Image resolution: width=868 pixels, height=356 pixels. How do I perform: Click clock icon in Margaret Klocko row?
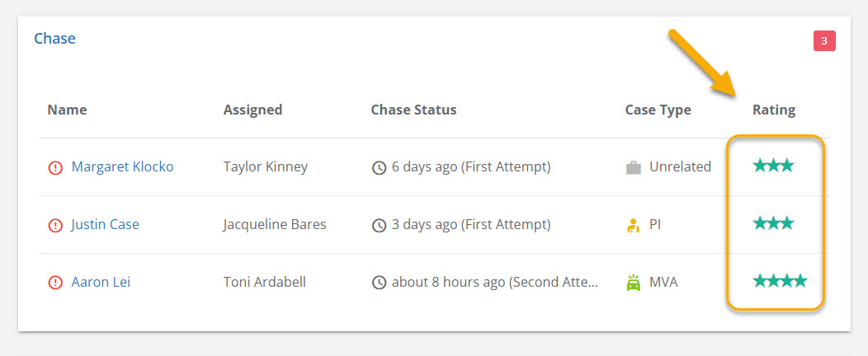(380, 167)
